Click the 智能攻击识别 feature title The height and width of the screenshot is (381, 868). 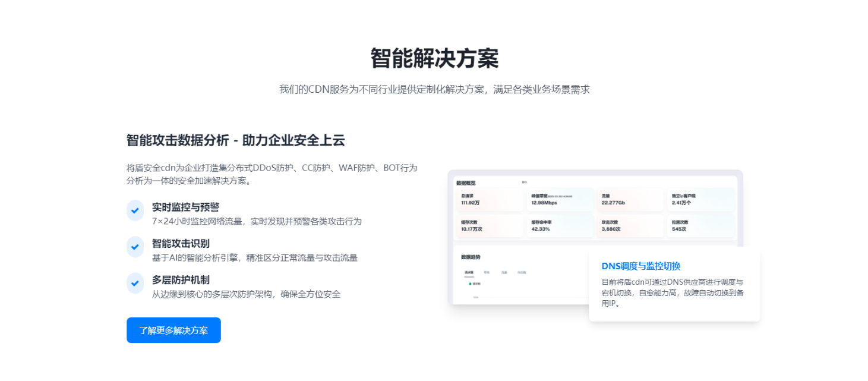point(181,243)
